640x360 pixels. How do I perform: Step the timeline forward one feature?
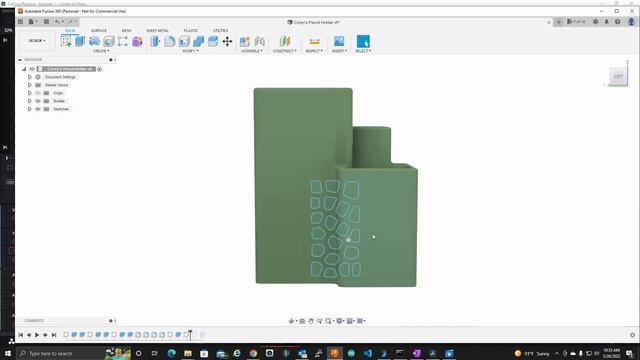click(x=45, y=335)
